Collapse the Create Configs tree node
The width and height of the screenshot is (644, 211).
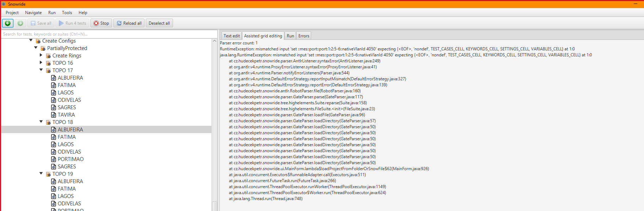pyautogui.click(x=31, y=41)
